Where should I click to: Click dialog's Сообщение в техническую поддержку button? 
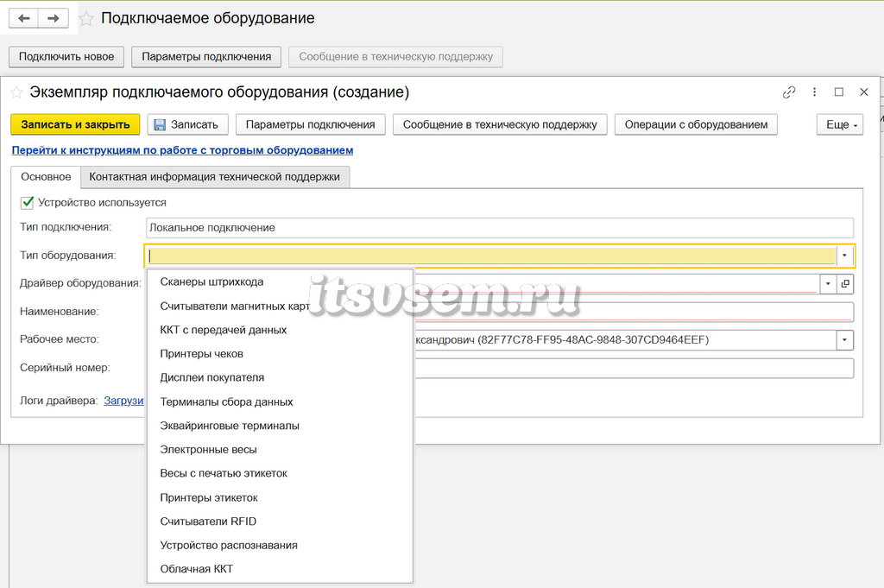[500, 124]
